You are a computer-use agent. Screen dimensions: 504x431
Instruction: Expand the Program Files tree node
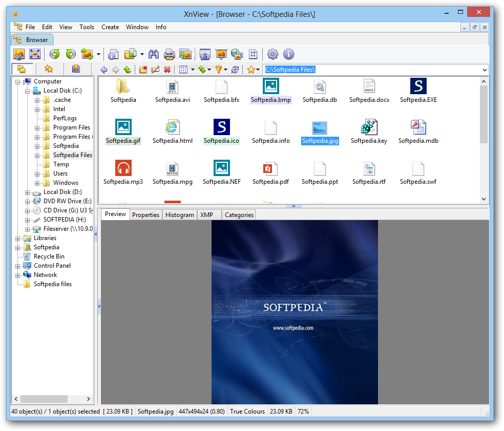coord(37,127)
